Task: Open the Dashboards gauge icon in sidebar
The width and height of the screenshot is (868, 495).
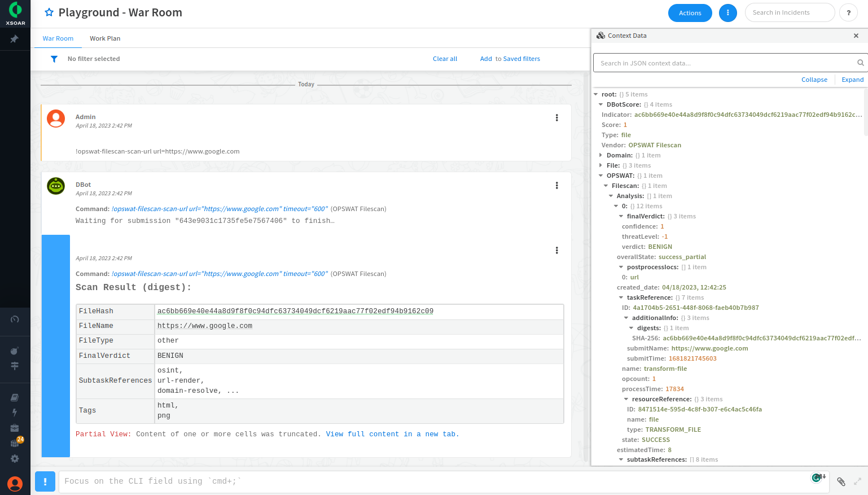Action: click(x=15, y=319)
